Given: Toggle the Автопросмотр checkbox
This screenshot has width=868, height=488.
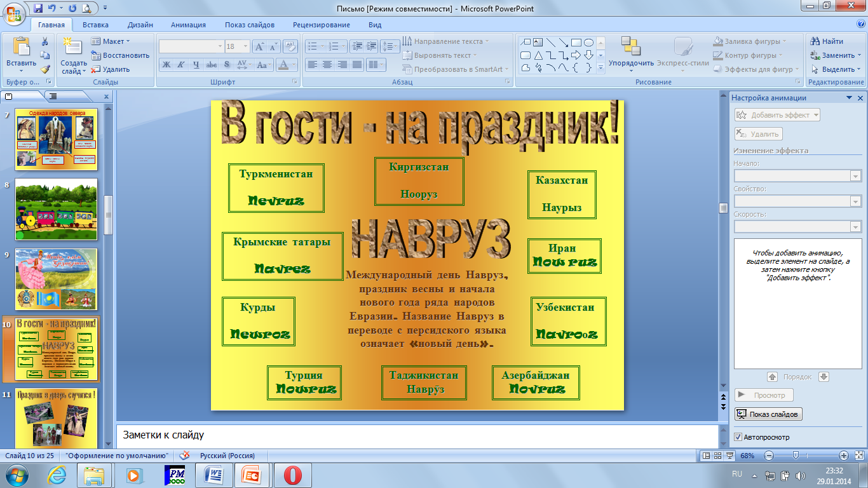Looking at the screenshot, I should tap(738, 437).
